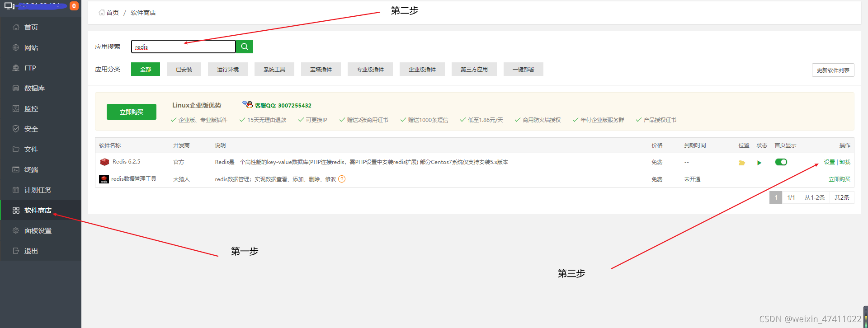Open 首页 home icon in sidebar
This screenshot has height=328, width=868.
pyautogui.click(x=16, y=27)
